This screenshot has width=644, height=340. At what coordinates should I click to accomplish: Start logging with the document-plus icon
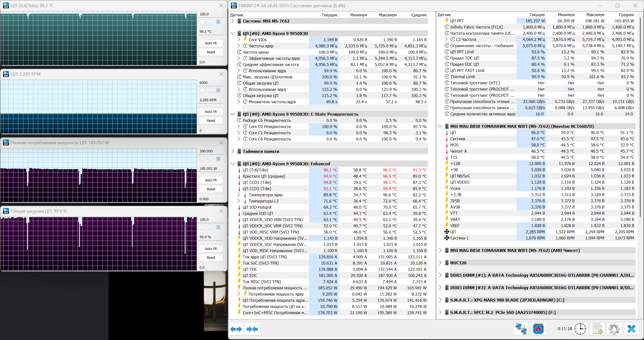click(x=597, y=329)
